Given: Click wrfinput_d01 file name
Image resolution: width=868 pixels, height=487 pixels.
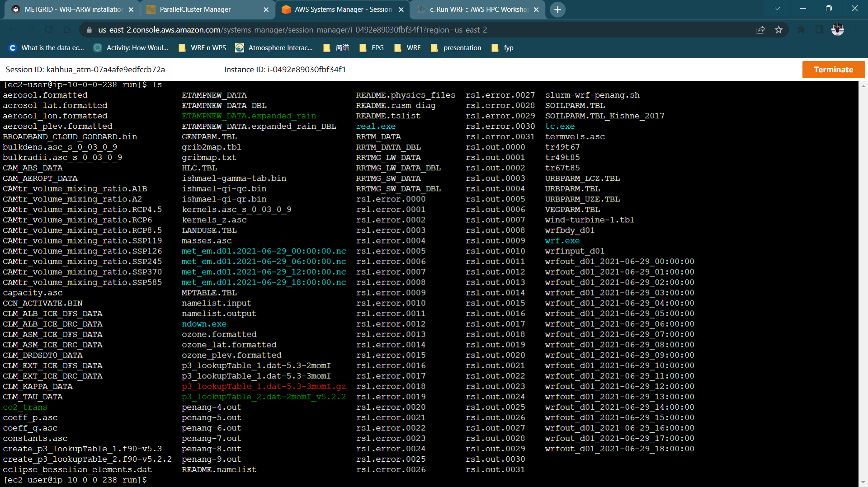Looking at the screenshot, I should [x=575, y=251].
